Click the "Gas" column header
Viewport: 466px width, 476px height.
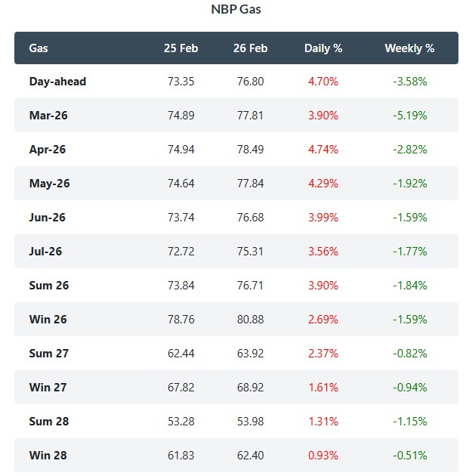[39, 48]
